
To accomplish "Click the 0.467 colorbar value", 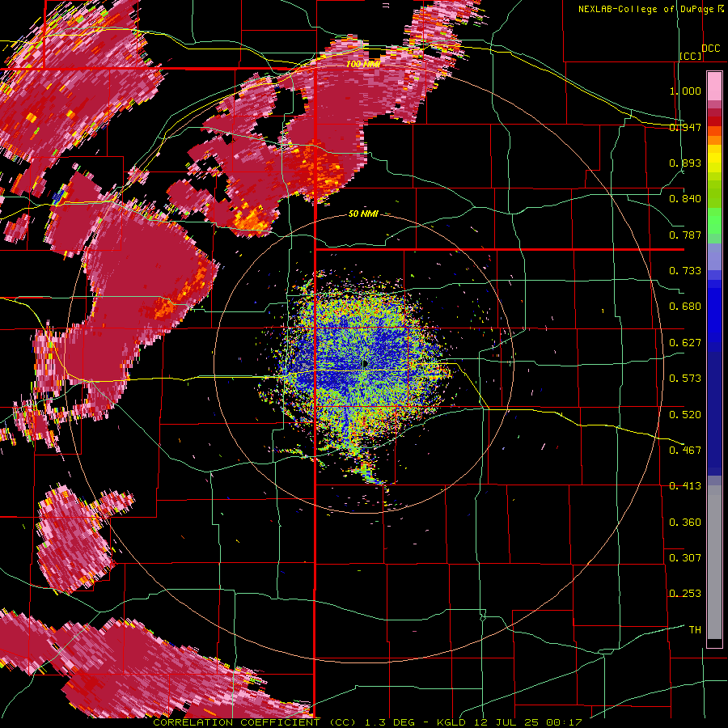I will pos(685,451).
